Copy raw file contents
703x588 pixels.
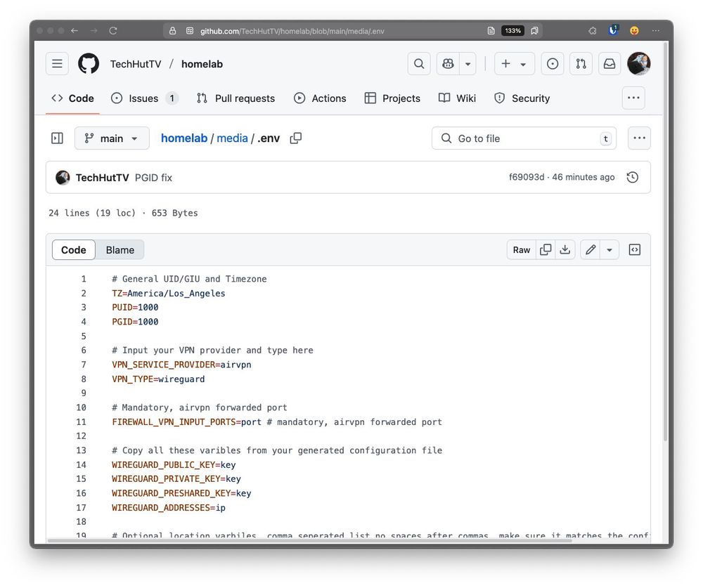(546, 249)
